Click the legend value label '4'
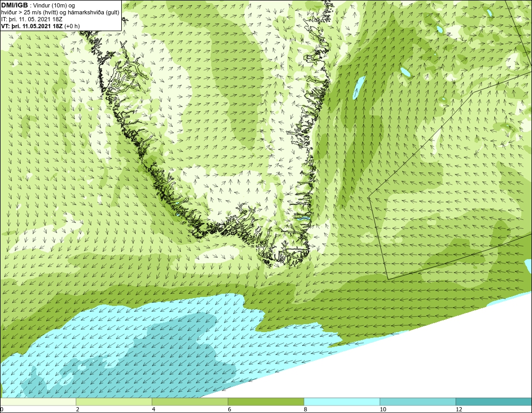Screen dimensions: 532x413 [x=154, y=410]
